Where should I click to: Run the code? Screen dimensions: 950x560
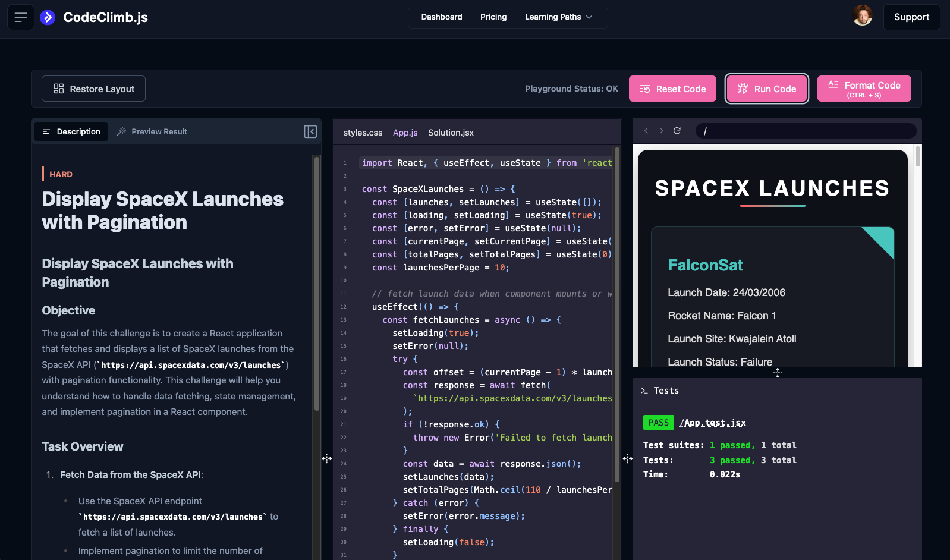[x=766, y=89]
